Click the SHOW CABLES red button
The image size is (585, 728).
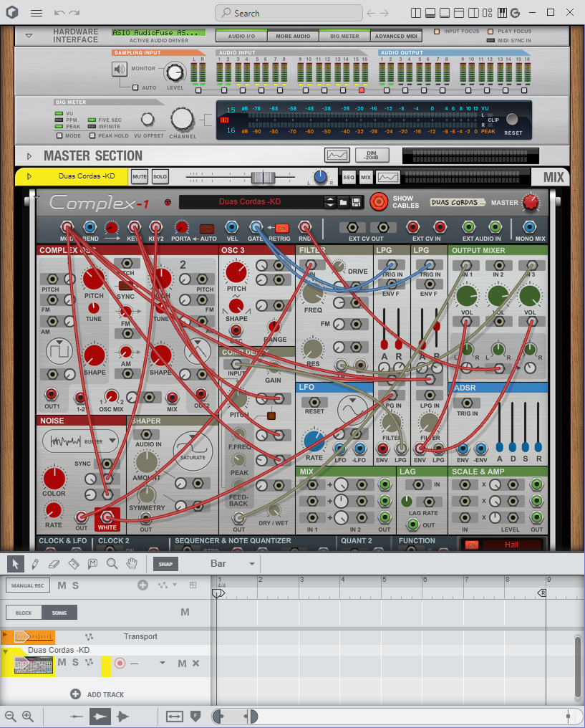[379, 202]
